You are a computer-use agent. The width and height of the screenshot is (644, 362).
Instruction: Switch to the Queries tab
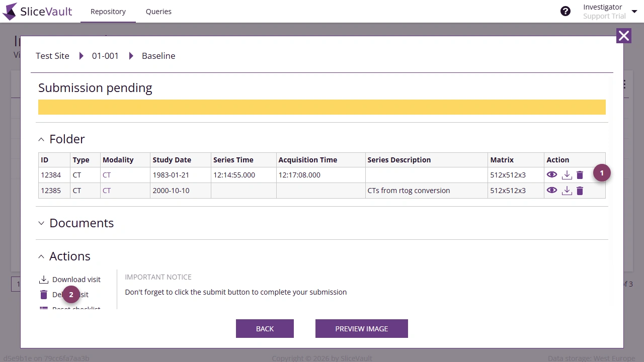click(x=158, y=12)
